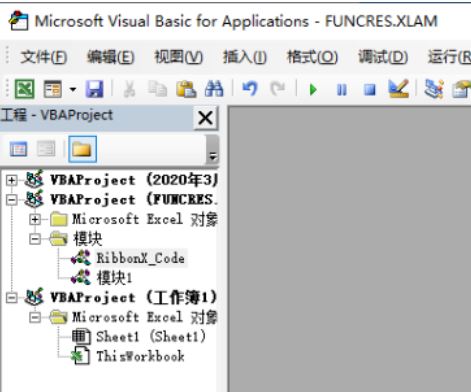The width and height of the screenshot is (471, 392).
Task: Click the Cut scissors icon
Action: pos(129,89)
